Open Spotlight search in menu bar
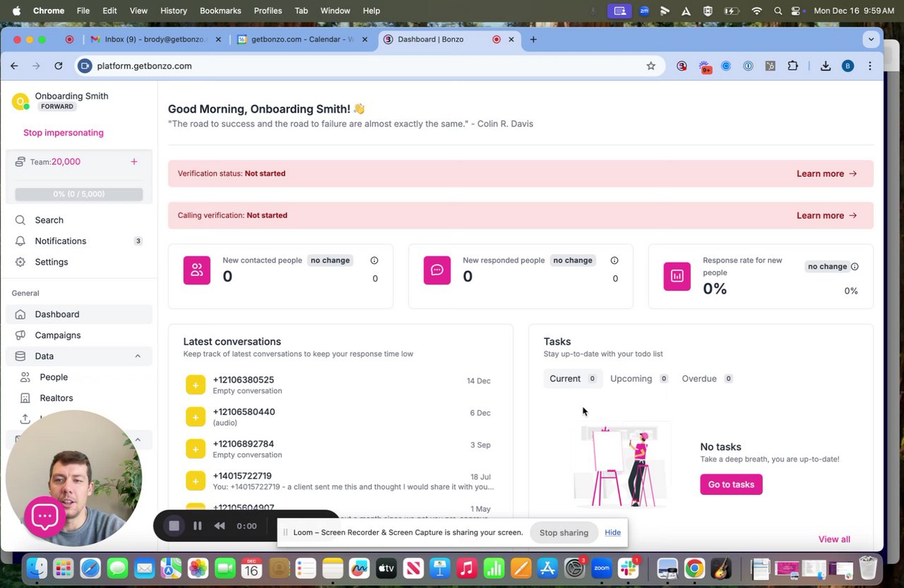 [778, 11]
